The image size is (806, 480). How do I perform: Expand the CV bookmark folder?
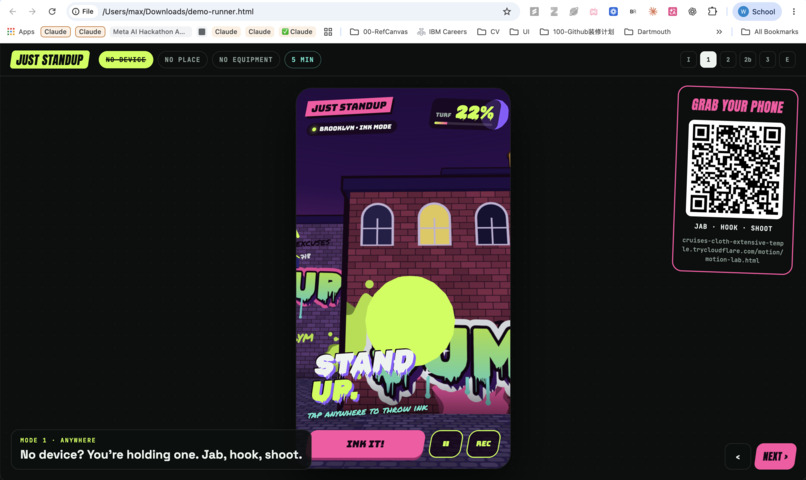click(488, 31)
